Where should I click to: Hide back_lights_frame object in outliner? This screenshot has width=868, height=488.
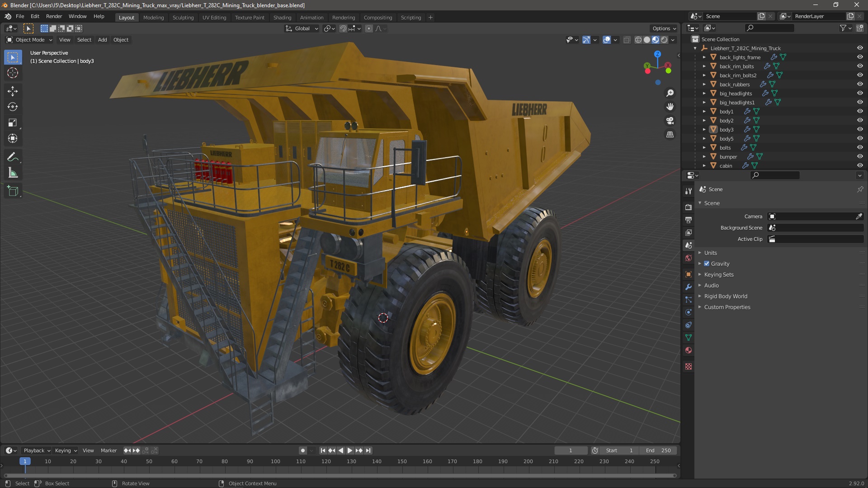(860, 57)
